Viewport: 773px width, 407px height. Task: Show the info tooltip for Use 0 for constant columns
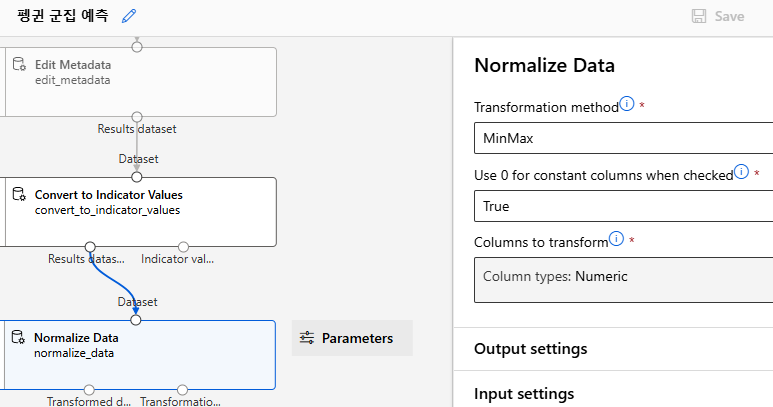click(741, 171)
